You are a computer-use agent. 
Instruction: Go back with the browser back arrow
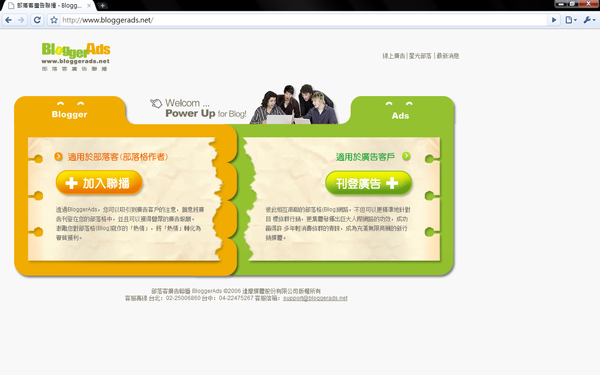(8, 20)
